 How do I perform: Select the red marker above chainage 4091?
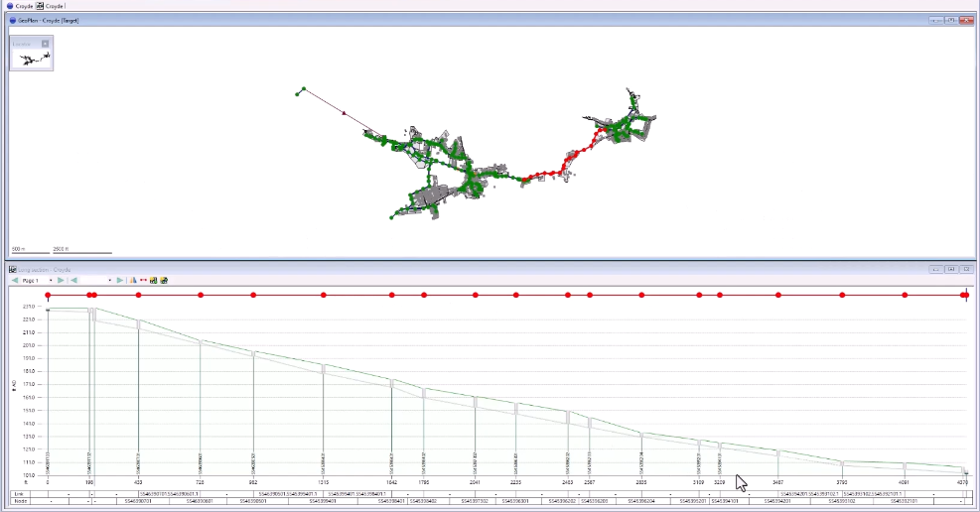click(905, 295)
